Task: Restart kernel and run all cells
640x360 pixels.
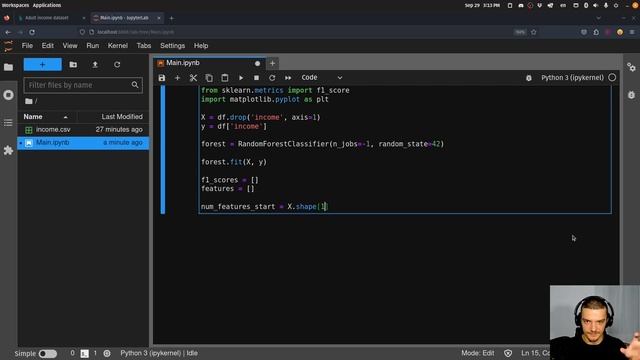Action: tap(288, 78)
